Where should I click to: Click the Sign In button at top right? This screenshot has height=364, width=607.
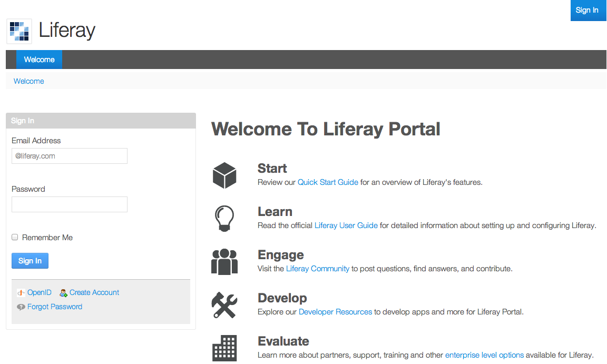pos(588,10)
